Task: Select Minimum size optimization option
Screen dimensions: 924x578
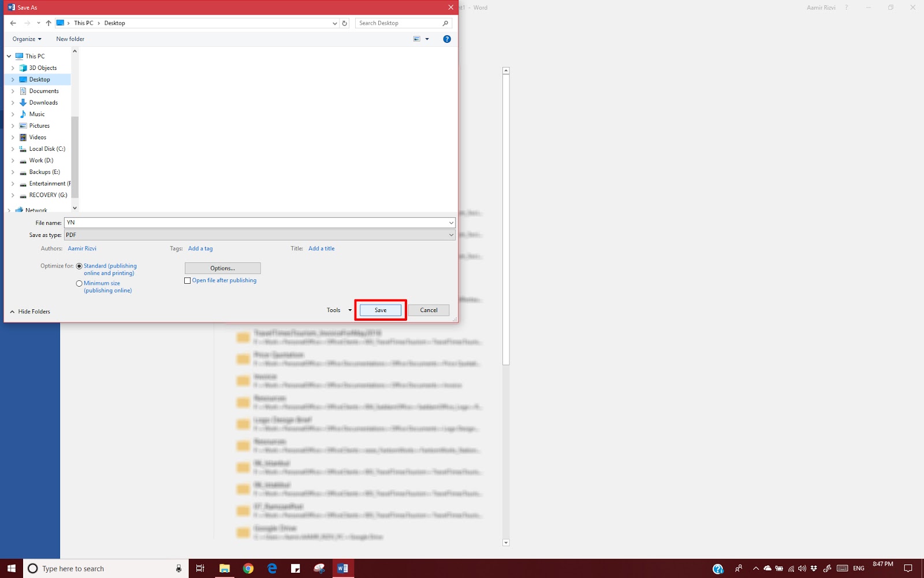Action: click(79, 284)
